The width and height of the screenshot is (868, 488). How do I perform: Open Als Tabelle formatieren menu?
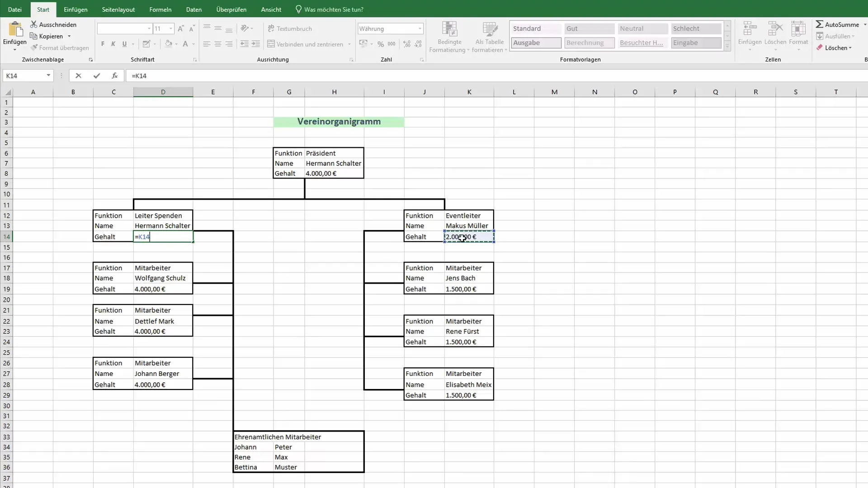tap(490, 37)
